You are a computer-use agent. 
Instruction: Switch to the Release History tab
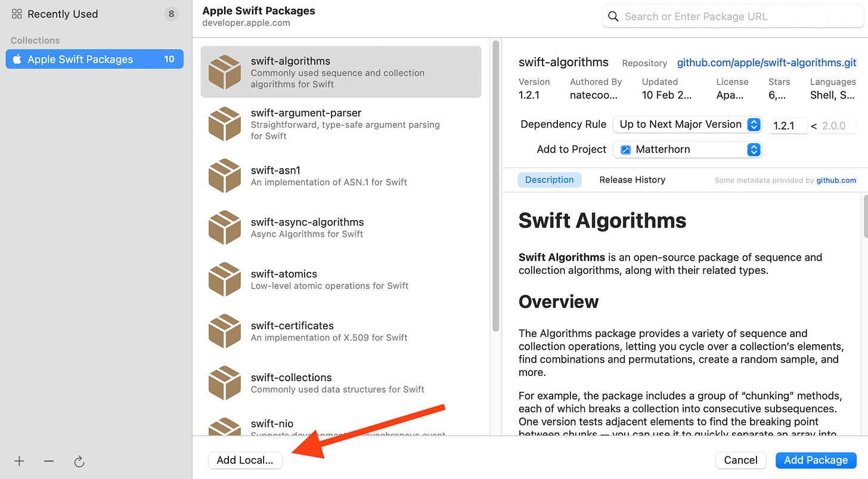click(x=632, y=180)
